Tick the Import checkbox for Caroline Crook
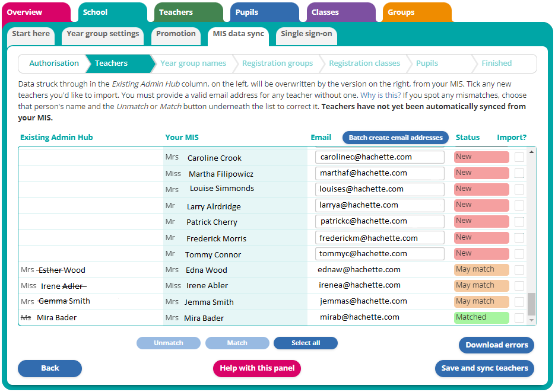The image size is (555, 392). click(521, 157)
